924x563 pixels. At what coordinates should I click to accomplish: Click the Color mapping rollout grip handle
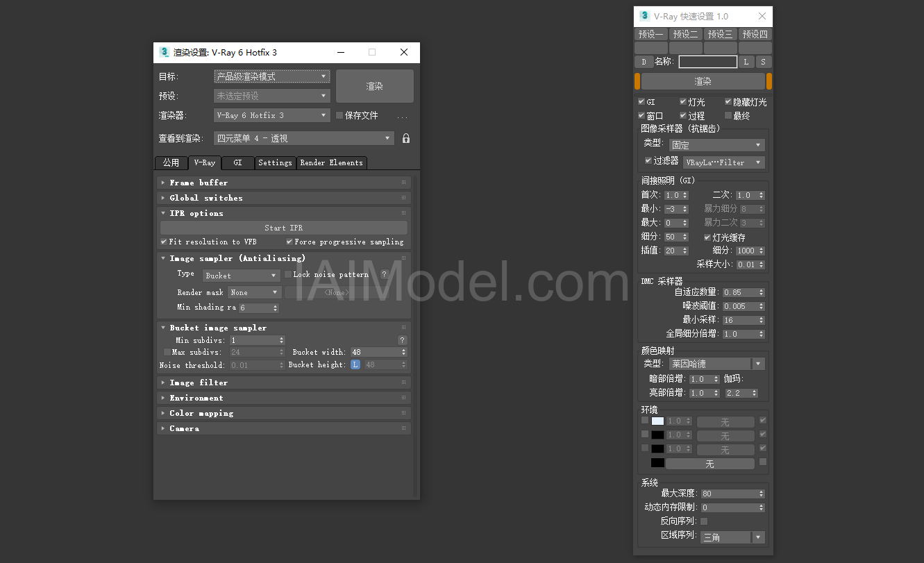coord(403,413)
